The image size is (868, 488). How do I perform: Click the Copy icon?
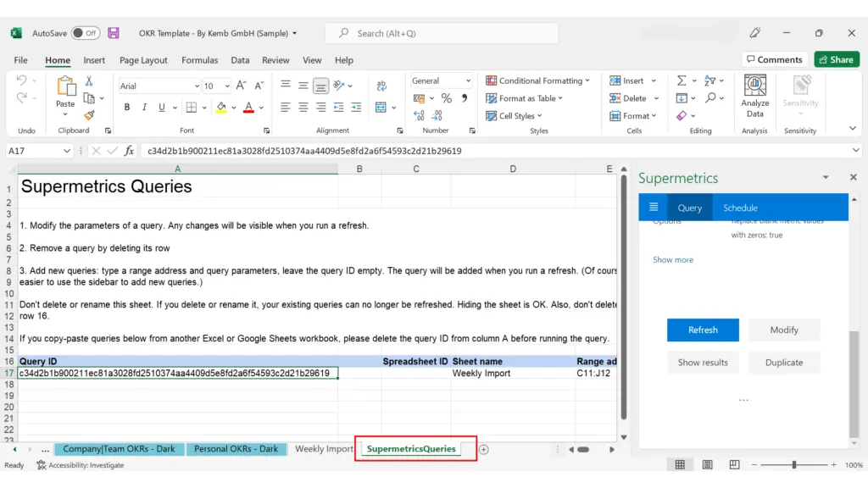88,98
